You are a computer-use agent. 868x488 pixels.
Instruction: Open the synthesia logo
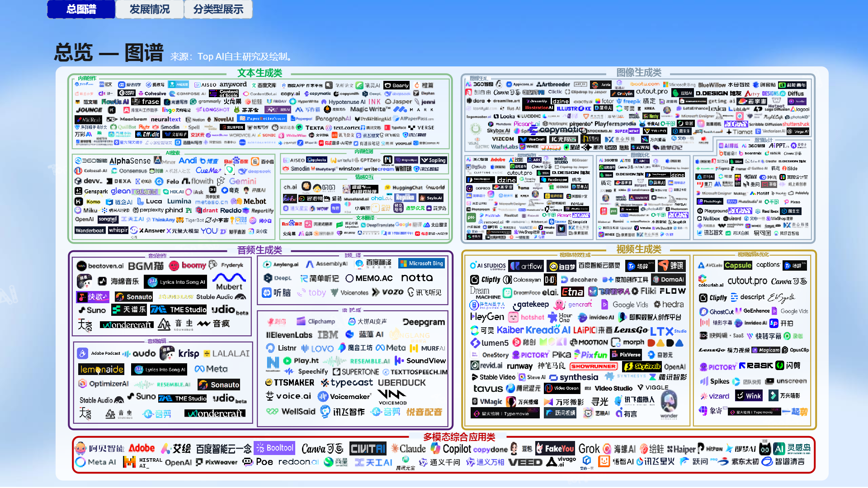pyautogui.click(x=574, y=377)
